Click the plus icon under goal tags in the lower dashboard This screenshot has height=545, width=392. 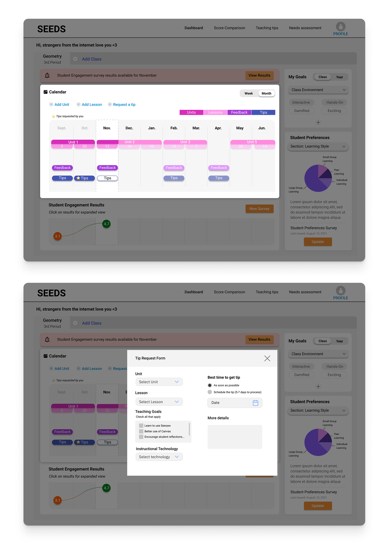318,386
